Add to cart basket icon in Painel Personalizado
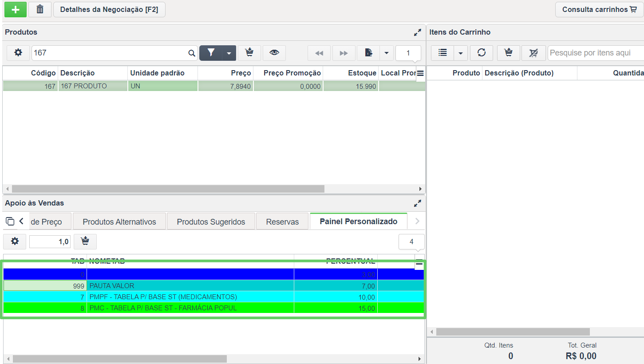Viewport: 644px width, 364px height. (x=85, y=241)
